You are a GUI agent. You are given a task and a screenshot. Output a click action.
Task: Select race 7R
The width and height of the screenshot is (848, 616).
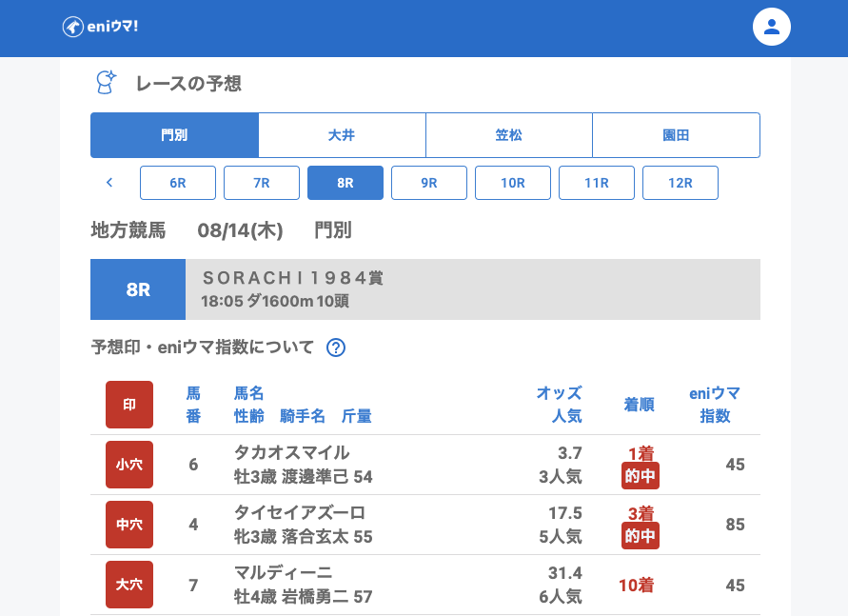[262, 183]
